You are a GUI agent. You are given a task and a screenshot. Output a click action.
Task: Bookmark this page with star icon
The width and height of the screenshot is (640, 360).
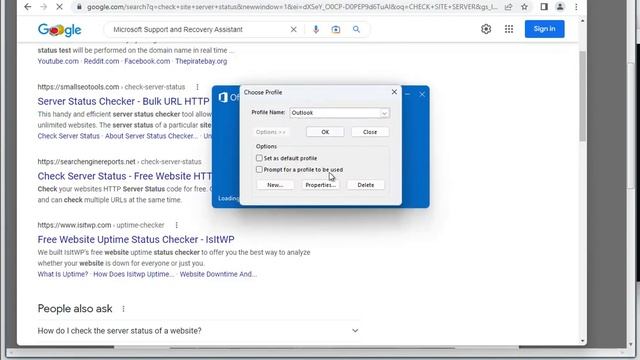524,7
